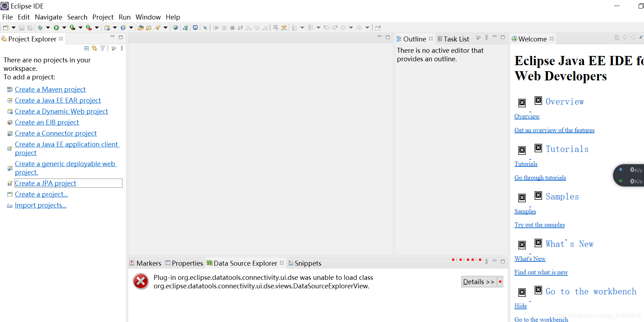The image size is (644, 322).
Task: Click the Last Edit Location icon
Action: point(326,28)
